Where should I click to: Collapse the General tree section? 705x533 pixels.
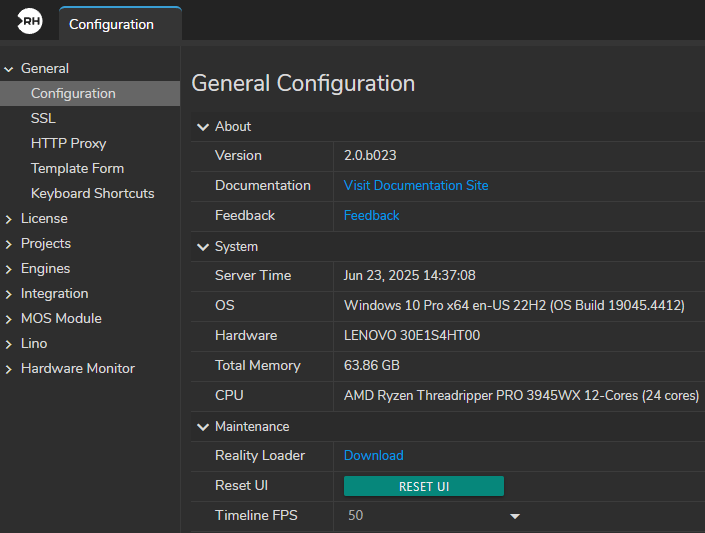point(9,69)
